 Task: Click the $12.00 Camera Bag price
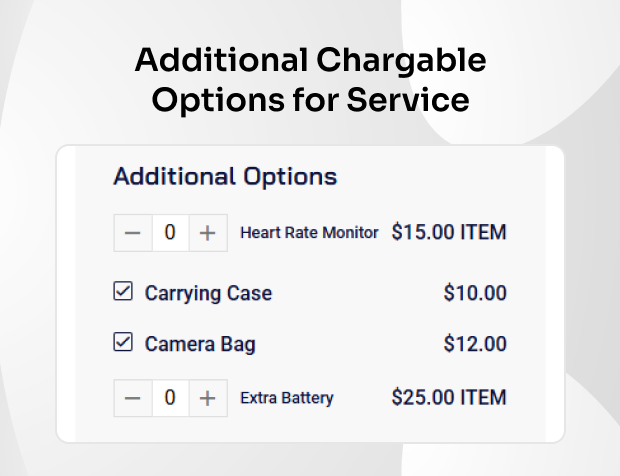click(475, 345)
